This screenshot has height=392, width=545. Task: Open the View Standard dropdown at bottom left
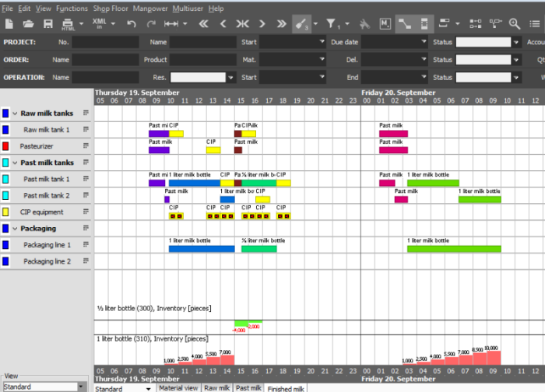pos(81,387)
